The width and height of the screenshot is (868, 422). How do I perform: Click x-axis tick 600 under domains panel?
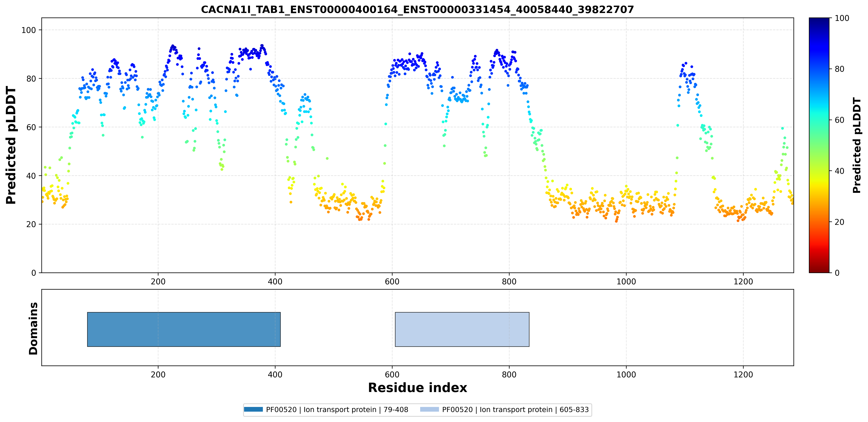click(x=392, y=374)
